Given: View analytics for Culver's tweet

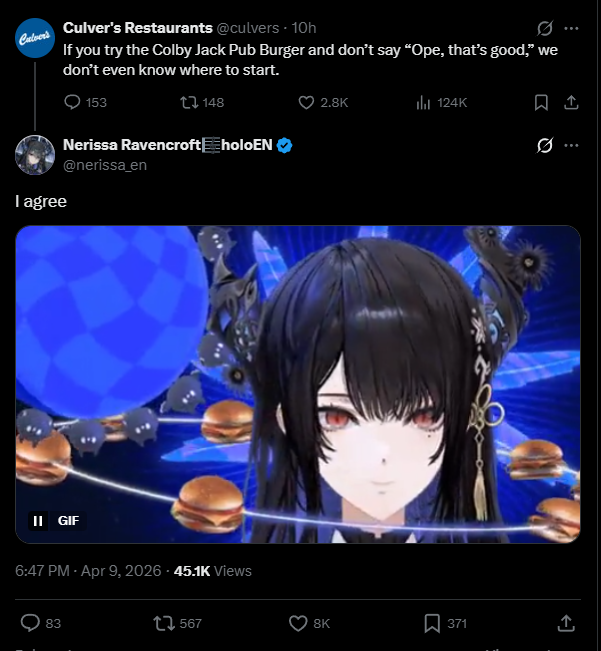Looking at the screenshot, I should [441, 103].
